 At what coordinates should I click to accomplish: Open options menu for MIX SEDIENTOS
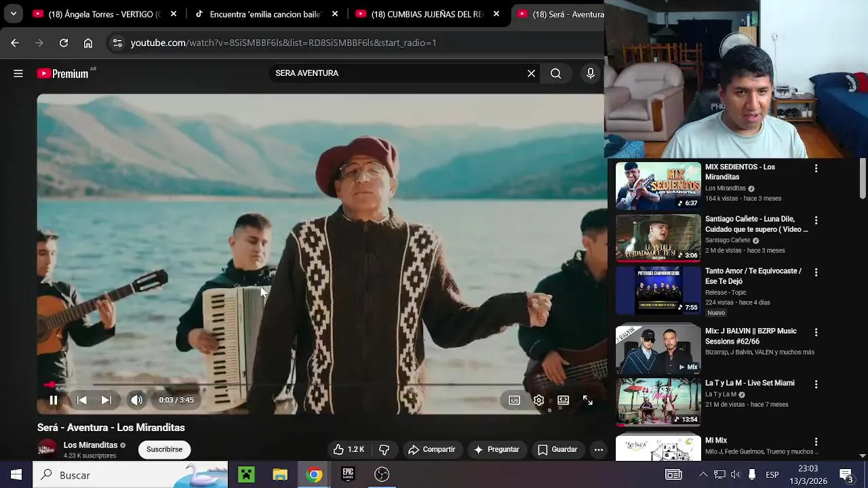tap(816, 168)
